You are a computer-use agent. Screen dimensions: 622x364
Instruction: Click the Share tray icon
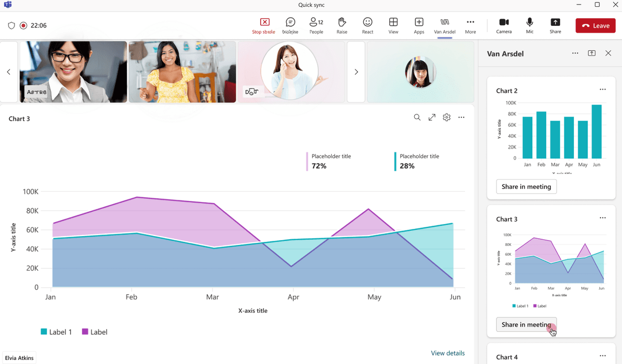click(x=555, y=25)
